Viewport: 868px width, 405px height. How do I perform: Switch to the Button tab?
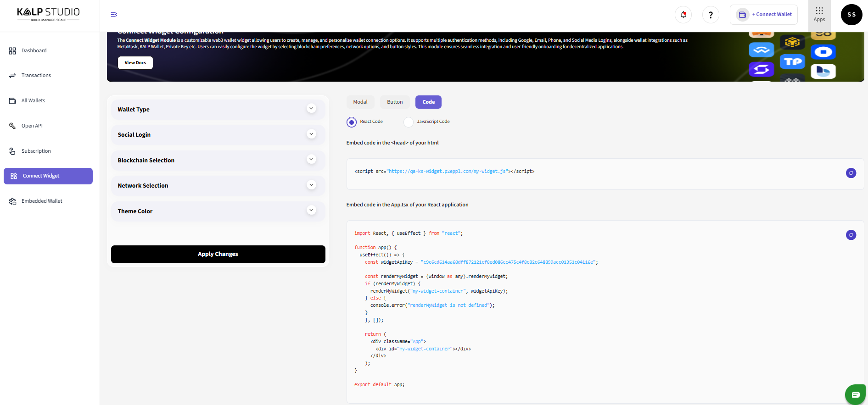tap(395, 102)
